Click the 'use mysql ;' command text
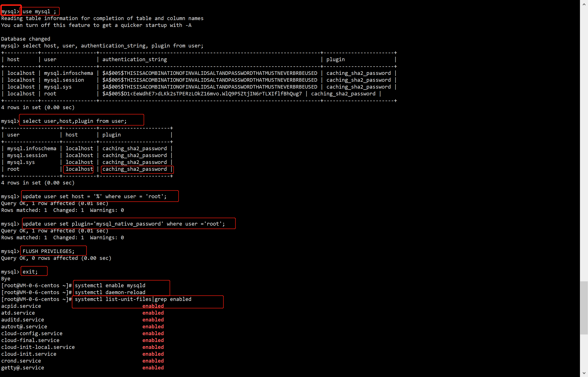This screenshot has height=377, width=588. pos(39,12)
